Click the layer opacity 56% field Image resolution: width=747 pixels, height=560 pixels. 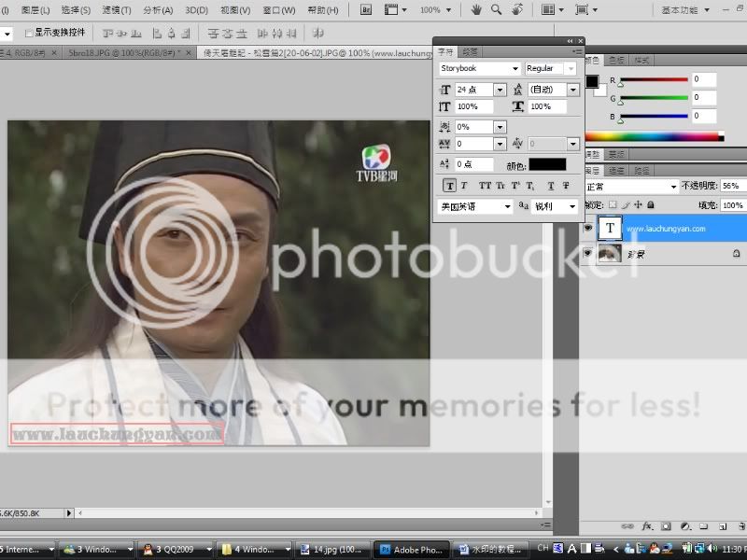733,186
